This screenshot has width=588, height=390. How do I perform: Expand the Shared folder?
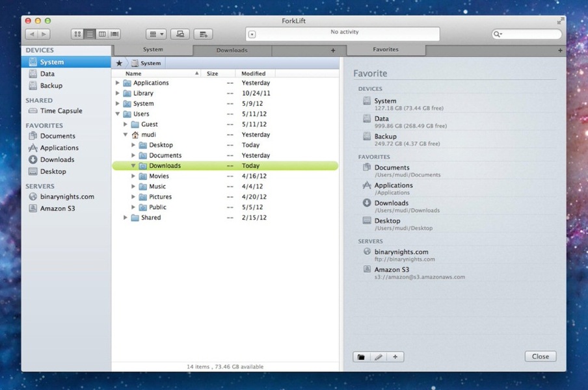click(x=126, y=217)
